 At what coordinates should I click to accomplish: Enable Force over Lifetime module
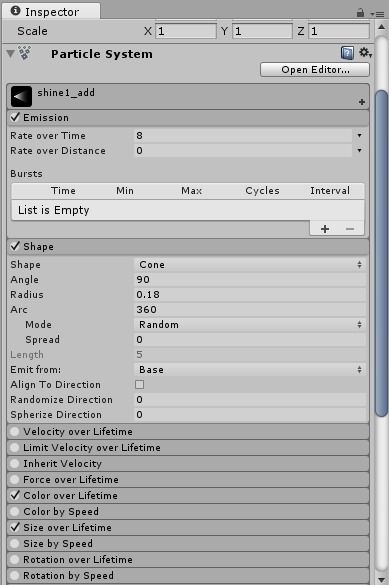click(x=15, y=479)
